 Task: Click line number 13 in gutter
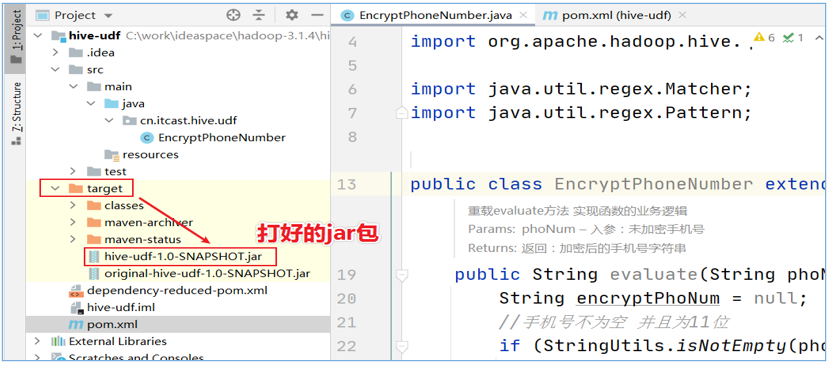pyautogui.click(x=346, y=184)
